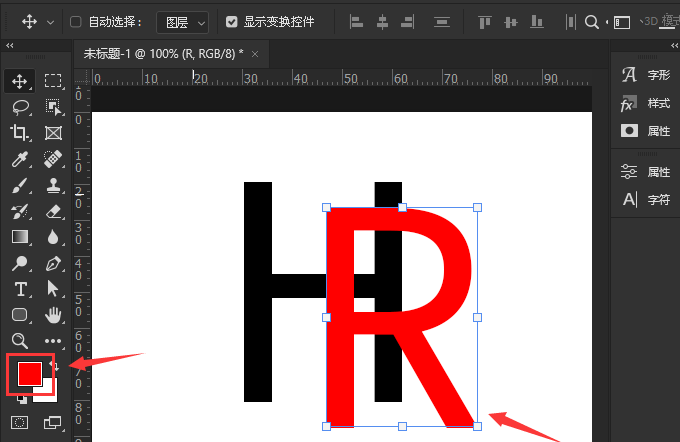Click the top-right transform handle of R
This screenshot has height=442, width=680.
click(x=477, y=208)
